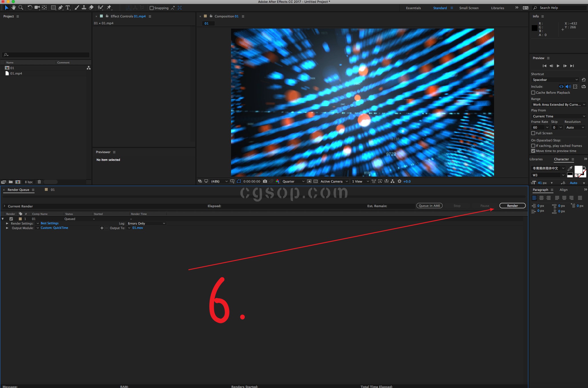Pick color with Character eyedropper
The image size is (588, 388).
[570, 168]
